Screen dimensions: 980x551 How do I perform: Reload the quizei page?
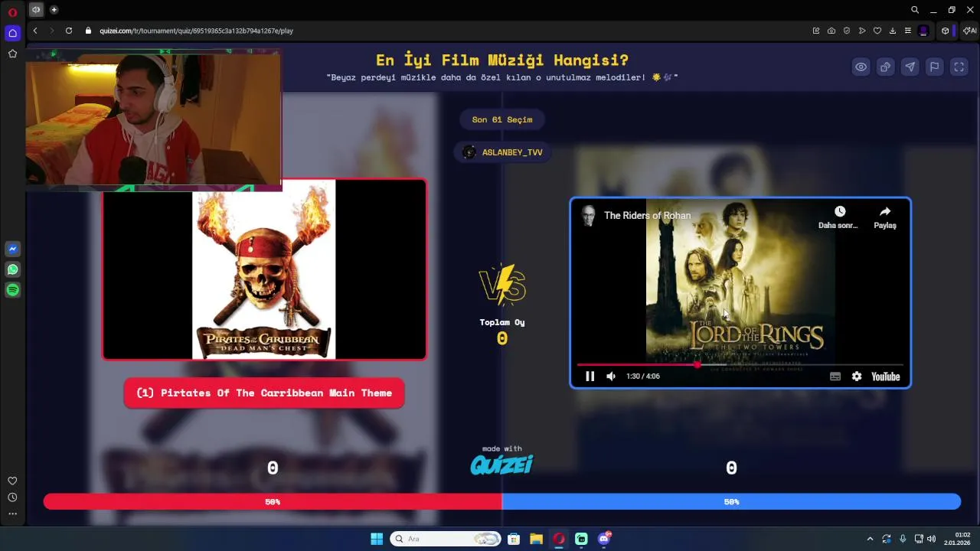tap(69, 31)
